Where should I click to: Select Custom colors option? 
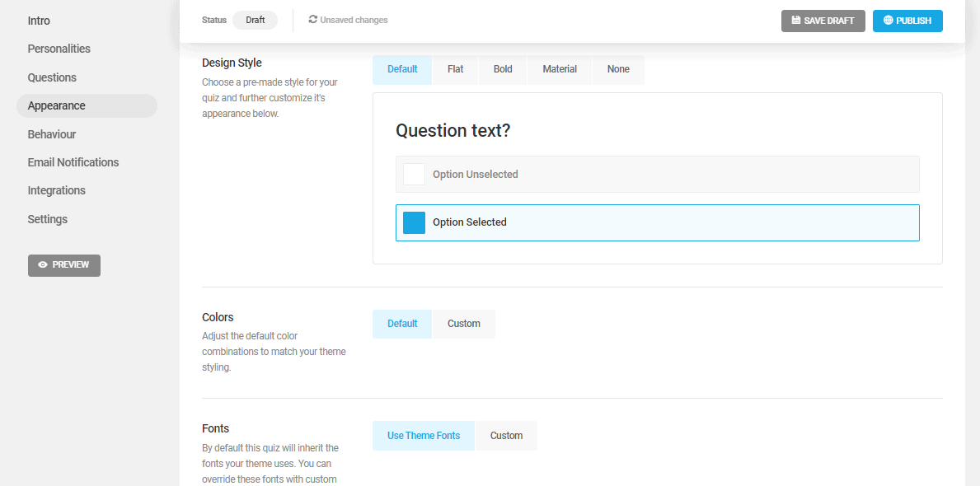pos(464,324)
